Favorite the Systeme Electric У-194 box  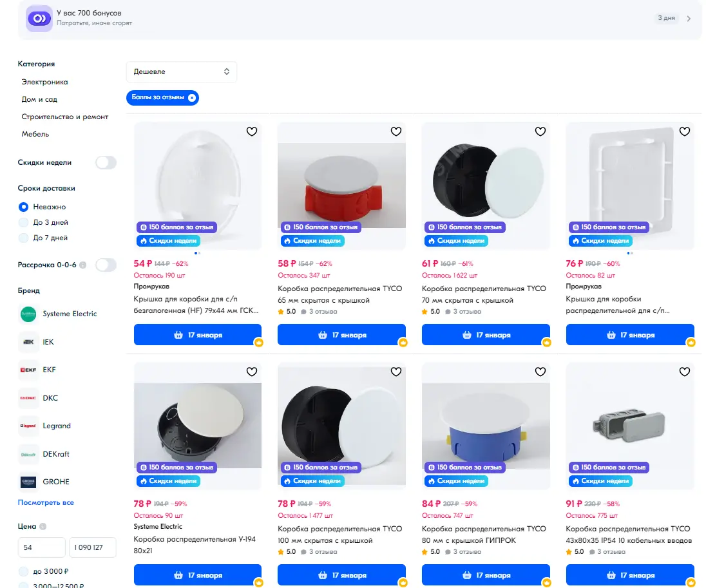point(252,372)
